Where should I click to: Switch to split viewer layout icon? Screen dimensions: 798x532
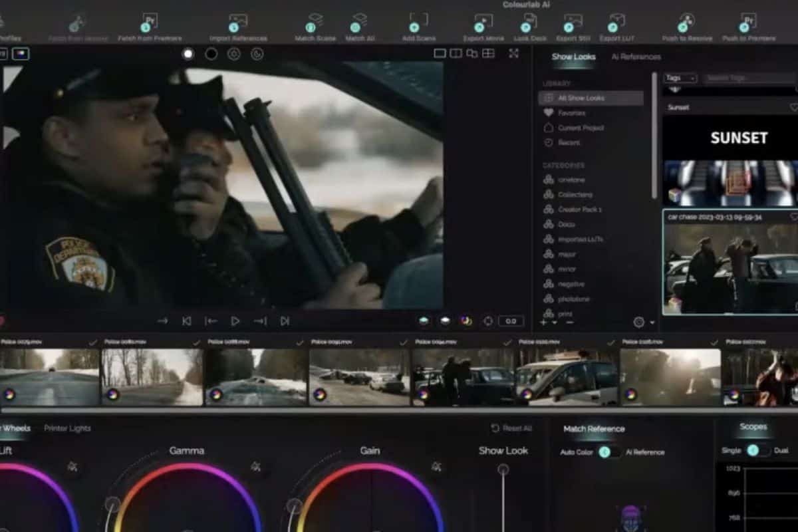coord(456,53)
